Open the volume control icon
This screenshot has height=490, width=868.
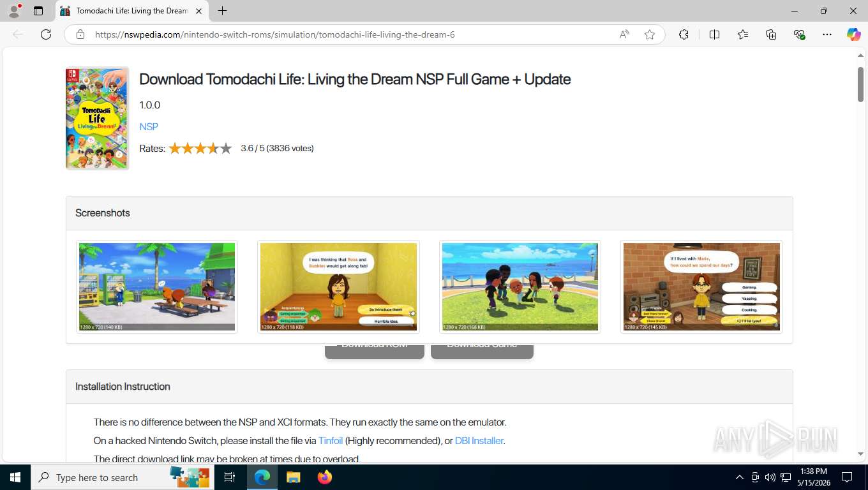coord(770,477)
